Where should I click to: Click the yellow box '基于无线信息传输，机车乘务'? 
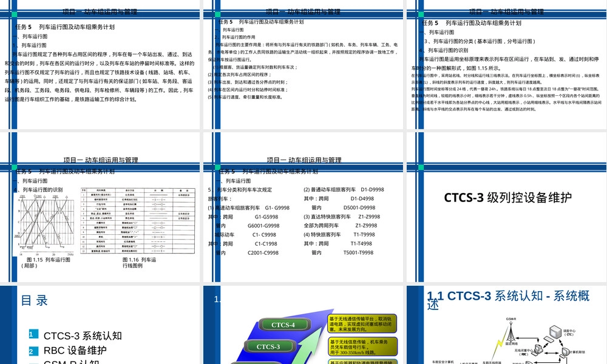(x=362, y=347)
